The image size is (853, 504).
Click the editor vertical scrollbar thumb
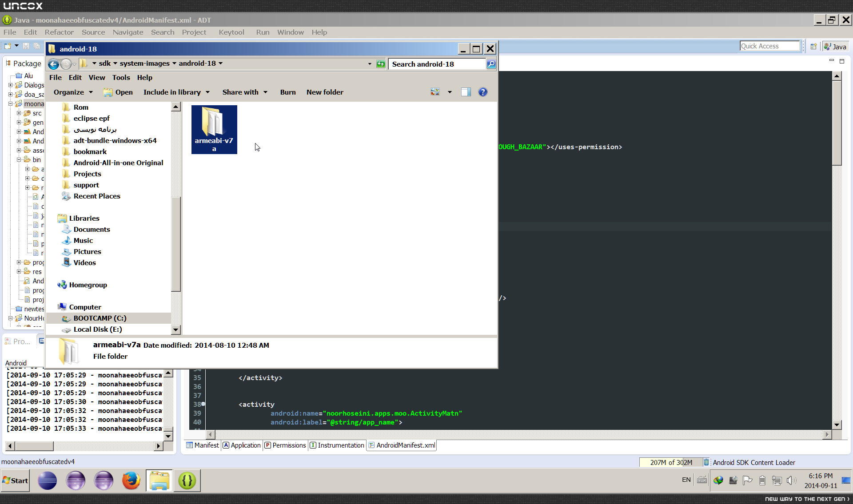tap(837, 123)
